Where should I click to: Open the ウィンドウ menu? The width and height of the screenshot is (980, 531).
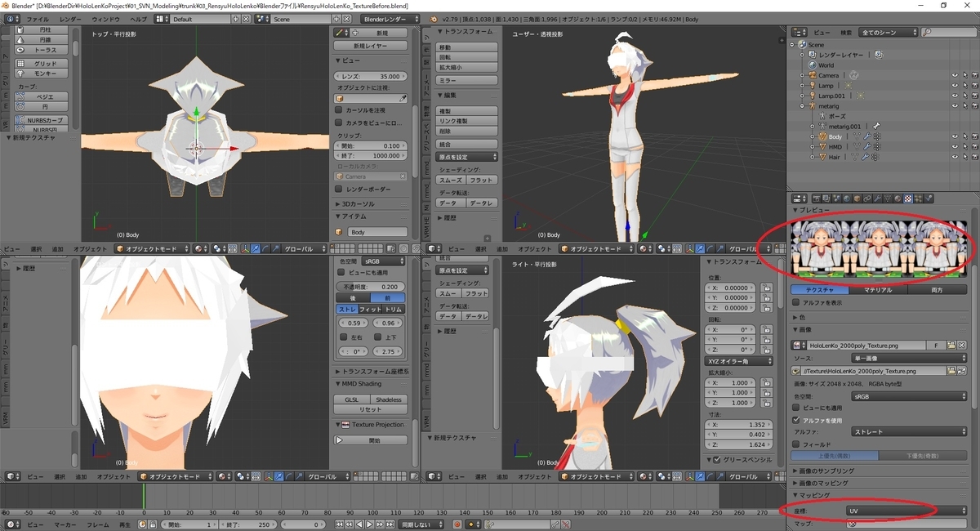pyautogui.click(x=105, y=19)
